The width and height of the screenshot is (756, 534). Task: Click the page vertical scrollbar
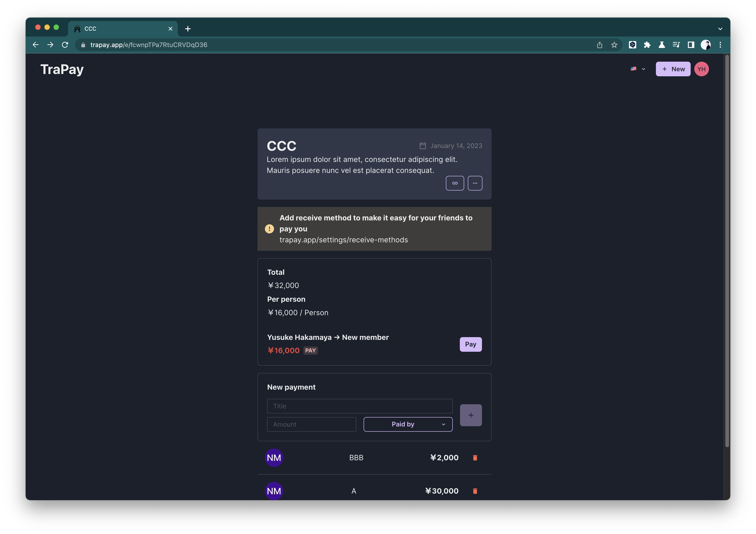pos(727,251)
